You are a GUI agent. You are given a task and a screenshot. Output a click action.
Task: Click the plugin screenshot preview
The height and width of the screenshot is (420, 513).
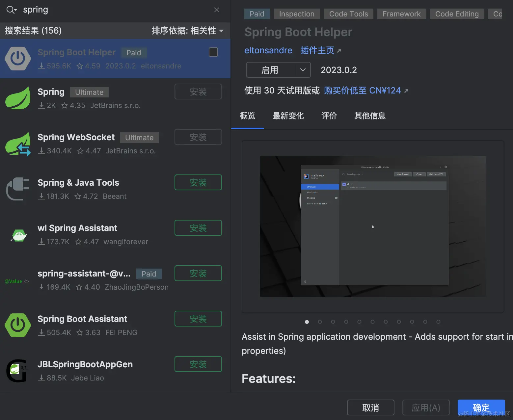coord(373,226)
